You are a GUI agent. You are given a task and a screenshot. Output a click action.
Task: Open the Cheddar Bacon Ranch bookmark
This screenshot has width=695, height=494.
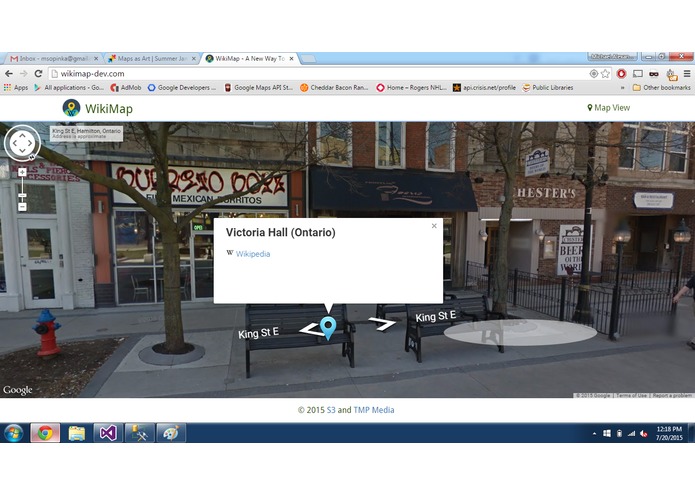335,88
